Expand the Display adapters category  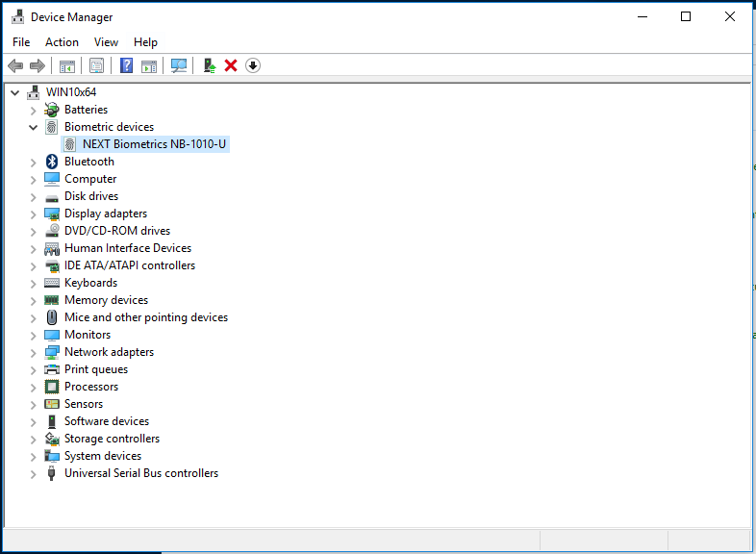click(x=34, y=214)
